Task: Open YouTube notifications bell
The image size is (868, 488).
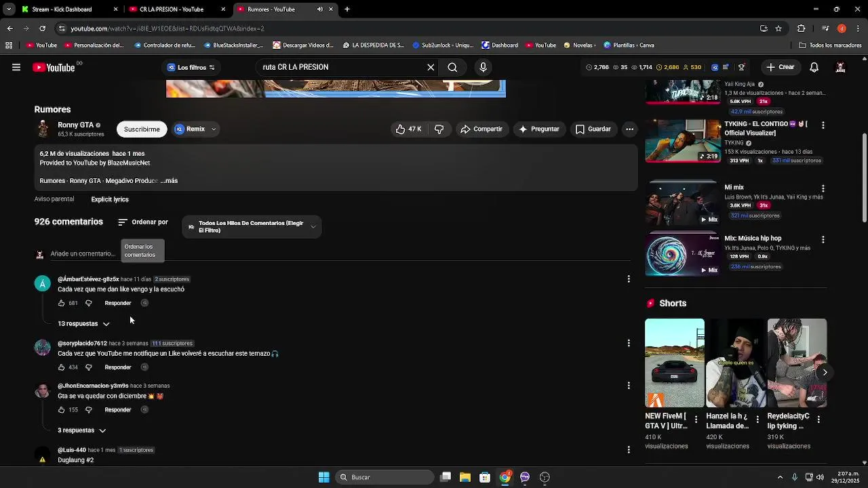Action: coord(814,67)
